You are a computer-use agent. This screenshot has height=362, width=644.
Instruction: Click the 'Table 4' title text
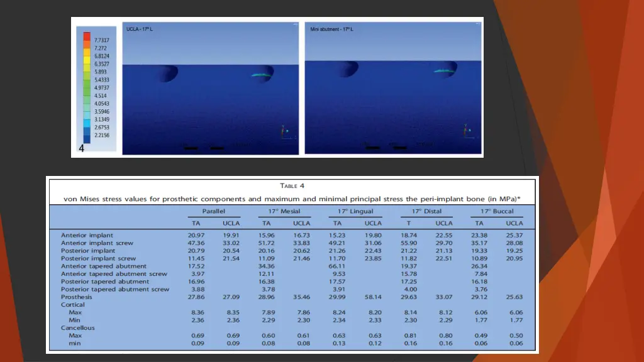292,186
